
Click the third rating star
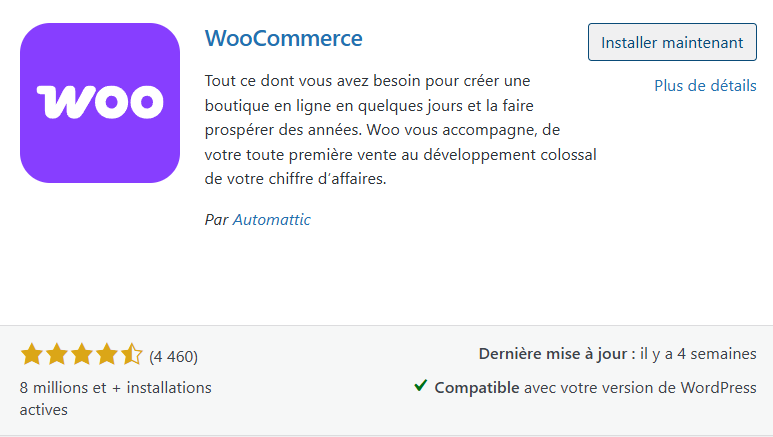tap(82, 355)
